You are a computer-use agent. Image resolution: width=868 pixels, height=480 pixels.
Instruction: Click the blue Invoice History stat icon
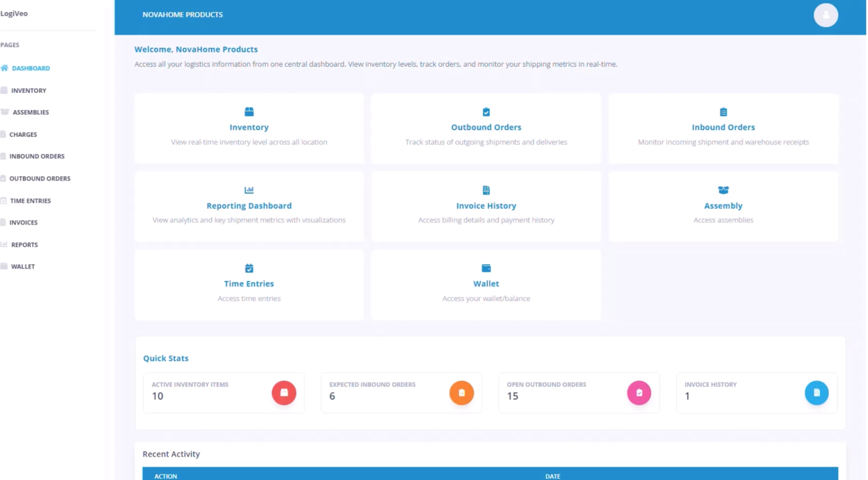click(x=816, y=393)
